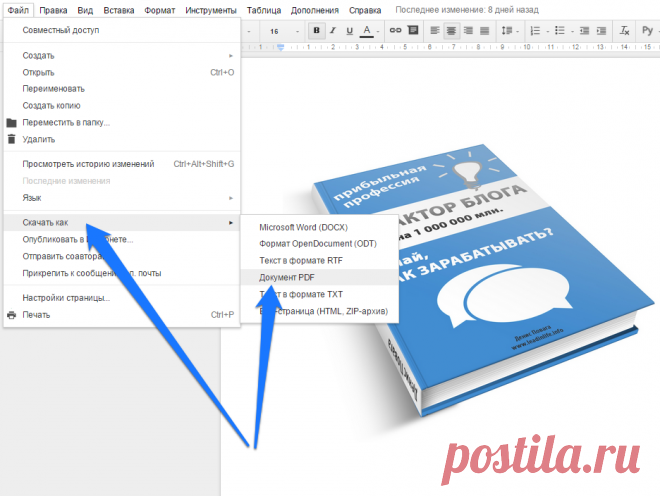Clear formatting with Tx icon
The width and height of the screenshot is (660, 496).
tap(626, 31)
